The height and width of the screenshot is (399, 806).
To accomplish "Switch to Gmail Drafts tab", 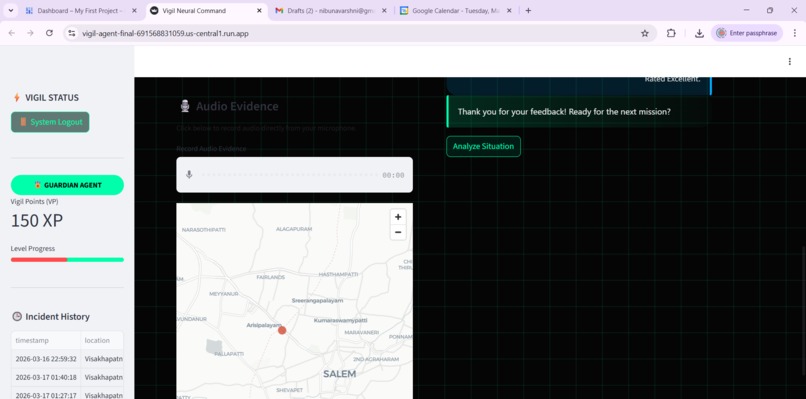I will tap(331, 10).
